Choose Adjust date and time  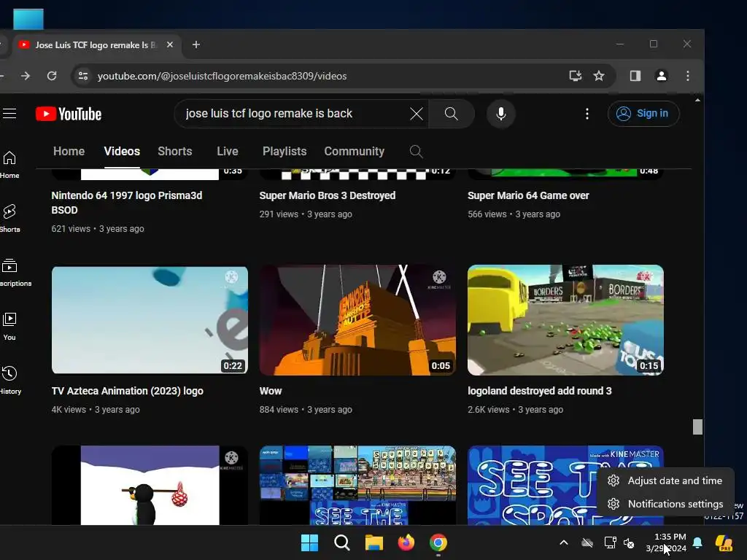(665, 481)
